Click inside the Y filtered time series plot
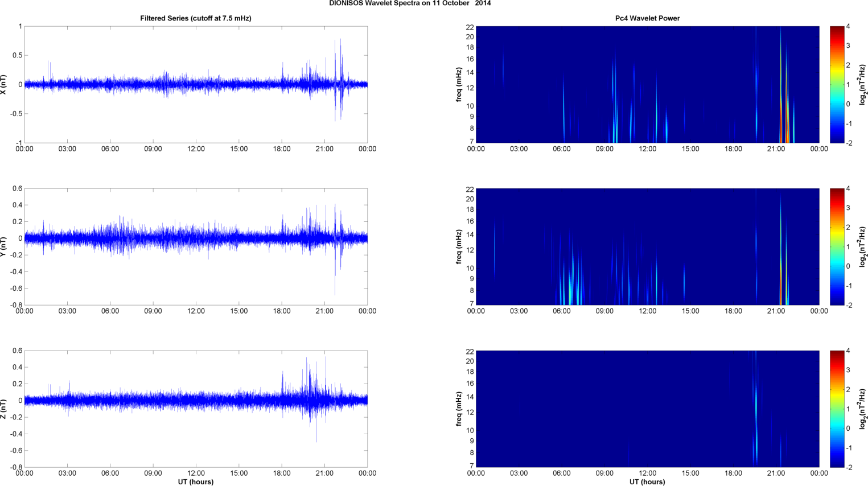 tap(196, 246)
